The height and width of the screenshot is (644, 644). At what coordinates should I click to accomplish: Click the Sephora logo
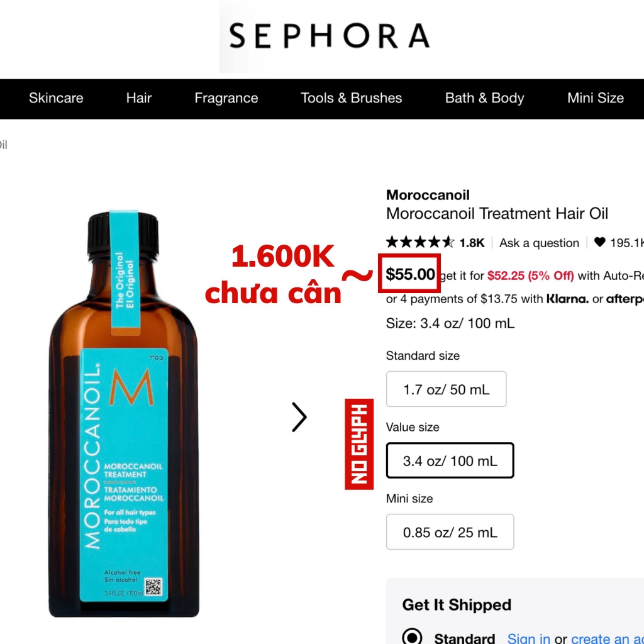tap(329, 36)
